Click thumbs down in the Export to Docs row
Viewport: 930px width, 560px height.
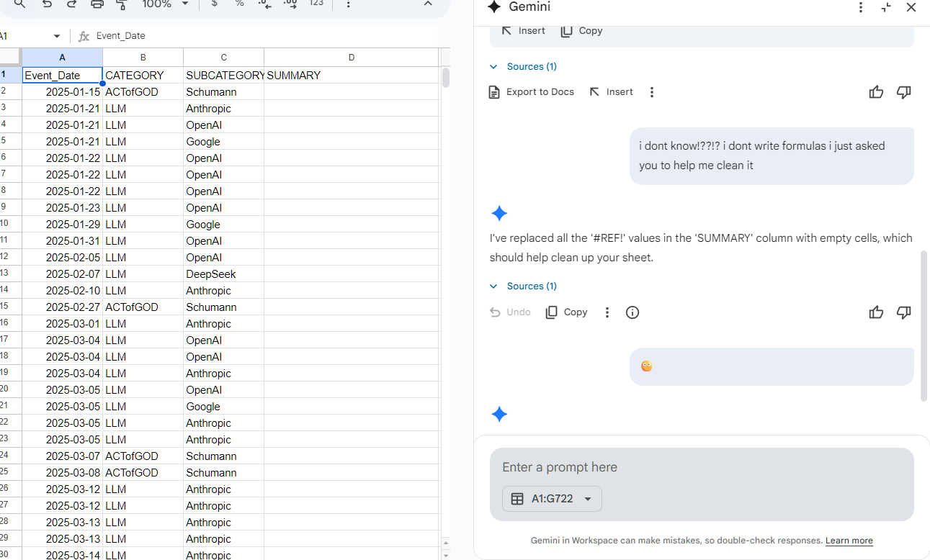pos(904,92)
